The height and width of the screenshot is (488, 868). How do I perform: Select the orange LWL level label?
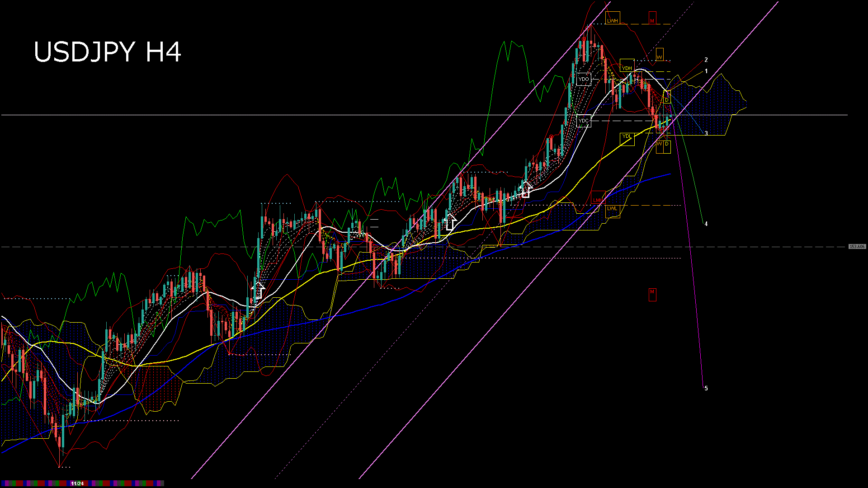612,209
